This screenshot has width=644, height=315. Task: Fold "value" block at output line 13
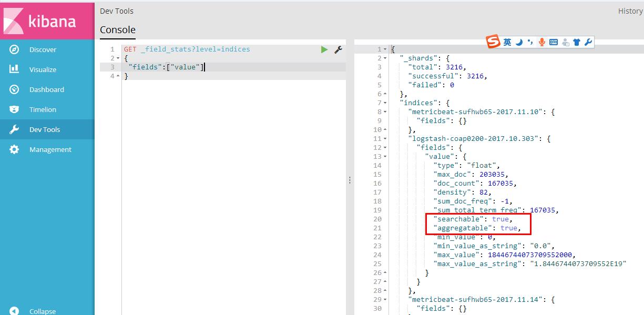385,157
